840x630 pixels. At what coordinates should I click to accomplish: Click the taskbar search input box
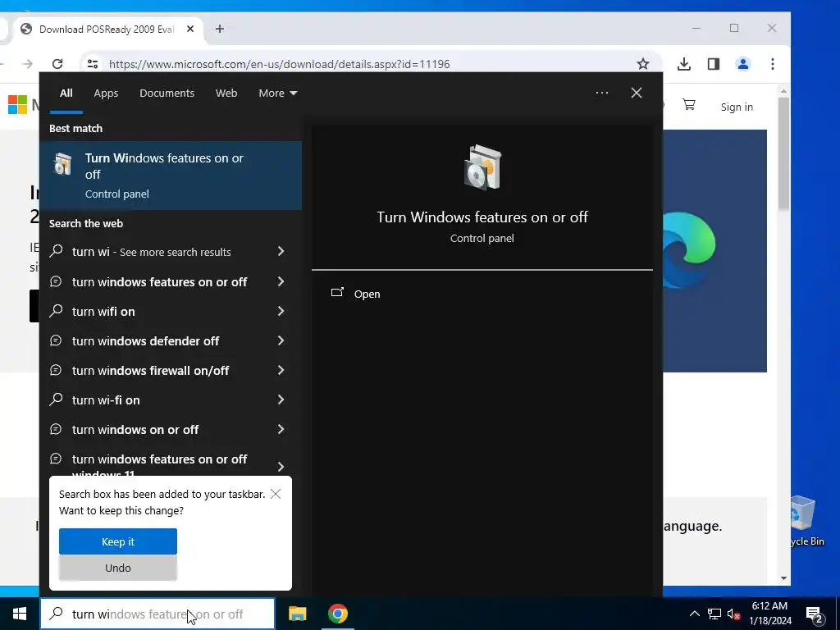pos(157,614)
